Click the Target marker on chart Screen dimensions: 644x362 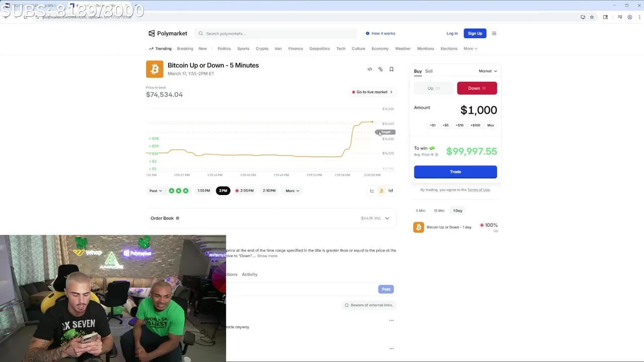click(385, 132)
